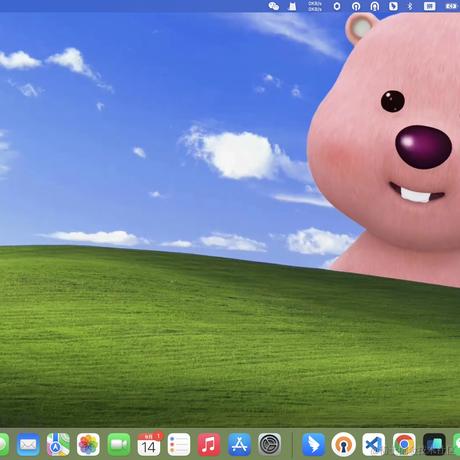Screen dimensions: 460x460
Task: Open the App Store in the Dock
Action: pos(239,444)
